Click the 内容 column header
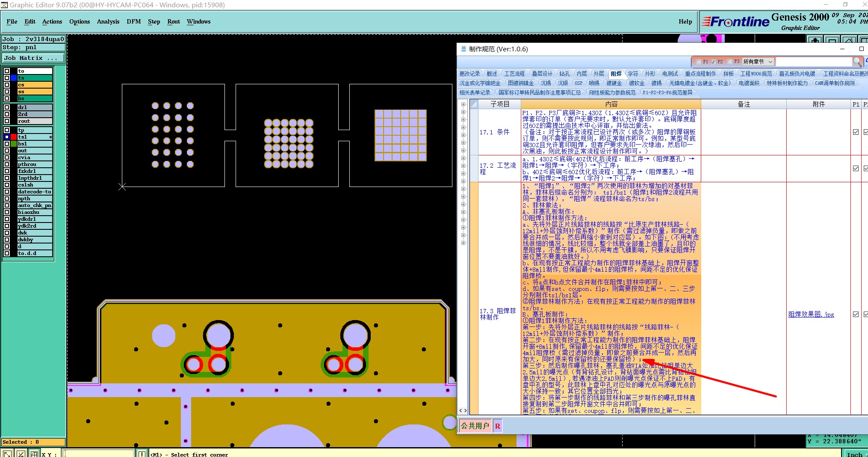This screenshot has width=868, height=457. 611,104
